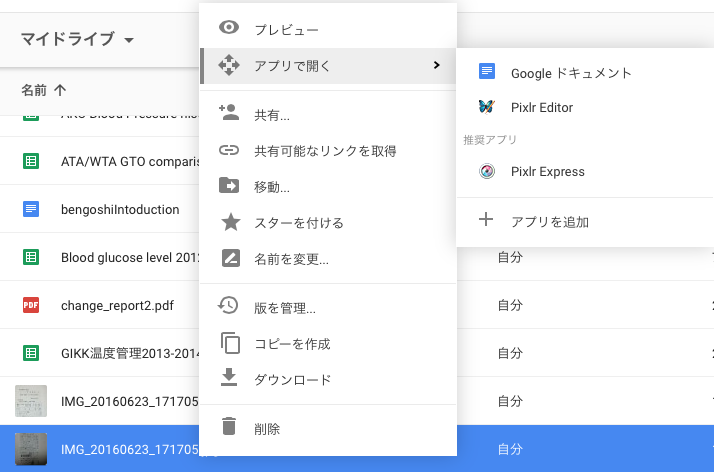This screenshot has width=714, height=472.
Task: Select the bengoshiIntoduction file name
Action: (x=120, y=209)
